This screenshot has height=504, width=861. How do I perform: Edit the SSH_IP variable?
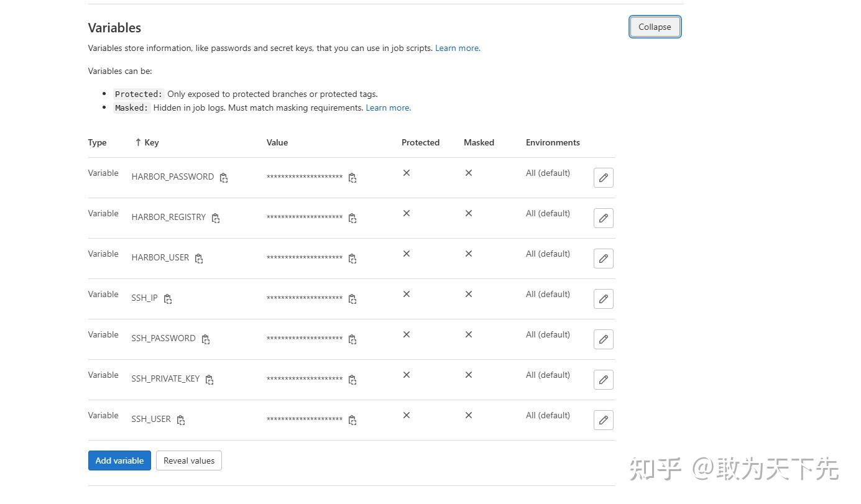pos(603,298)
